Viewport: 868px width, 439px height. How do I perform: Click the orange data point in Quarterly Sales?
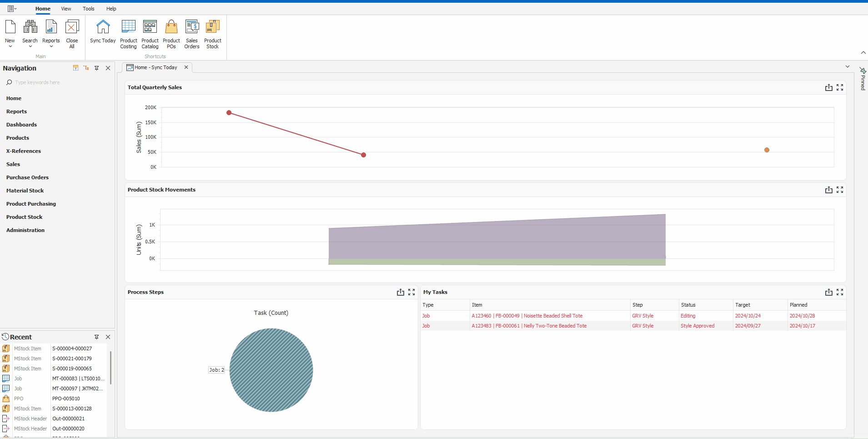(x=767, y=150)
